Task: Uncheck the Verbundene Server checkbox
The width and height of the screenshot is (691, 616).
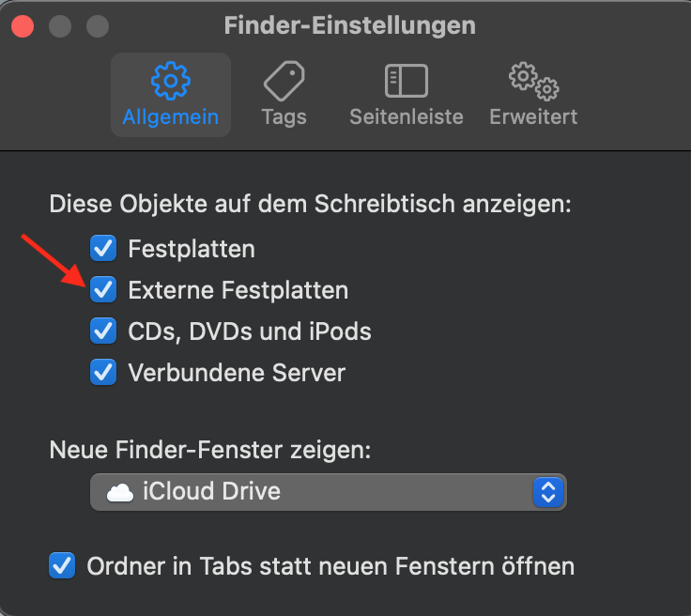Action: pyautogui.click(x=102, y=373)
